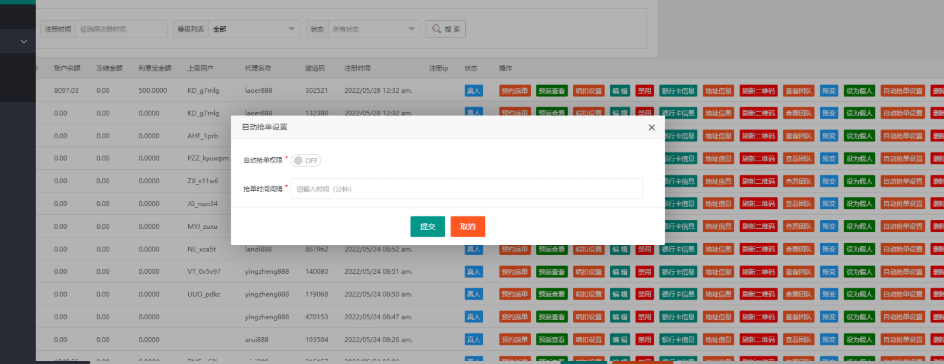The image size is (944, 364).
Task: Click 账变 in the JG_nuo34 row
Action: tap(829, 203)
